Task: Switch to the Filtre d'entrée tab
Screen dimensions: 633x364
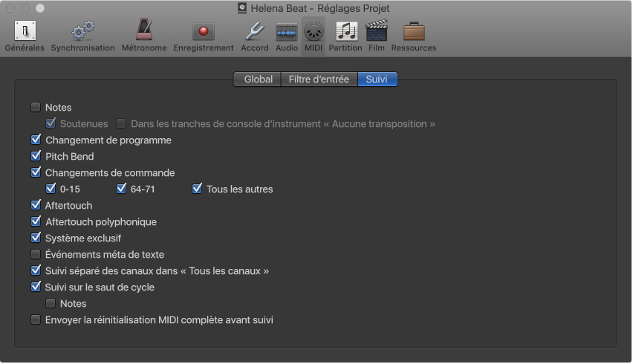Action: (x=319, y=79)
